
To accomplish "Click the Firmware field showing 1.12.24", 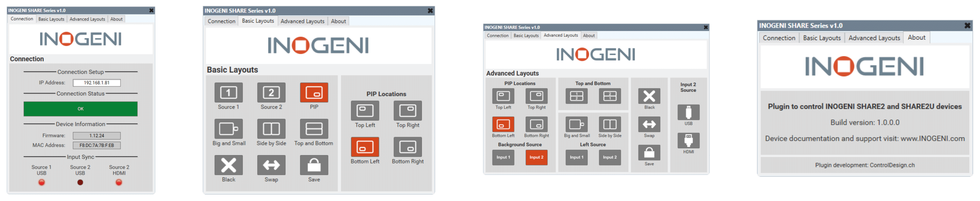I will point(96,136).
